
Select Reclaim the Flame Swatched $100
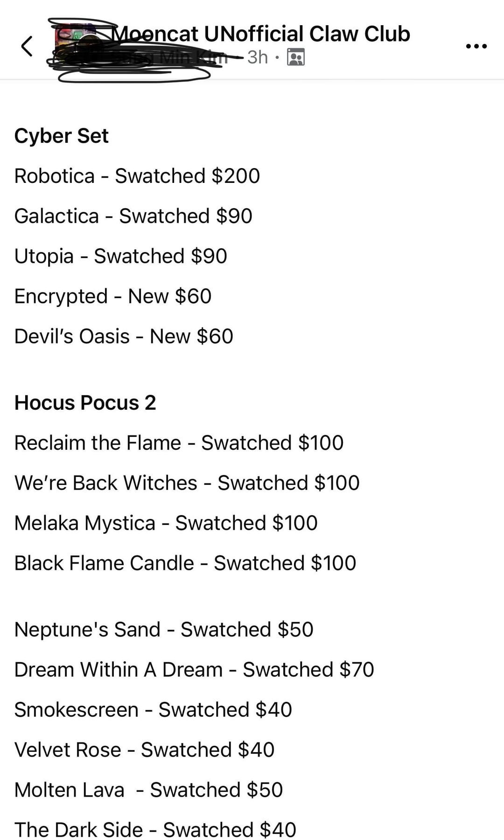pos(179,443)
